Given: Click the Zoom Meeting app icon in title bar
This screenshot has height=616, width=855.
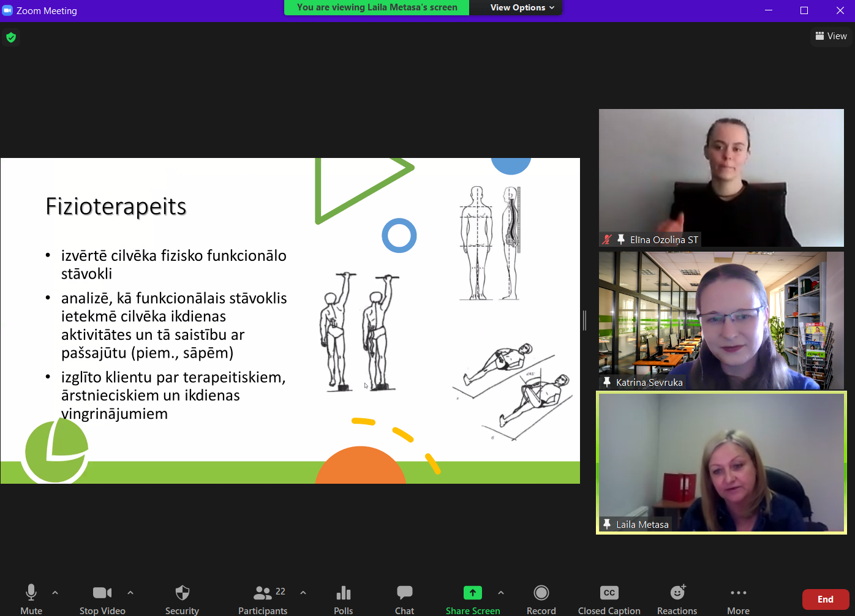Looking at the screenshot, I should [x=7, y=10].
